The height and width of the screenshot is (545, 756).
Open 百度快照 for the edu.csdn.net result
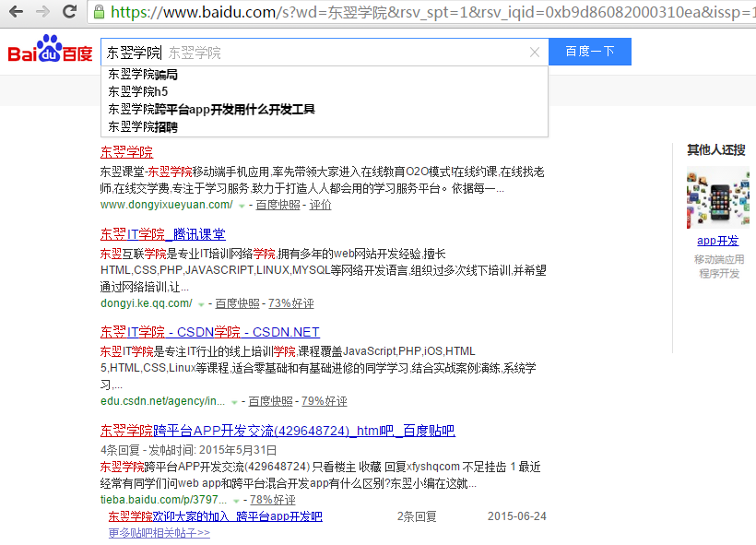click(x=270, y=401)
